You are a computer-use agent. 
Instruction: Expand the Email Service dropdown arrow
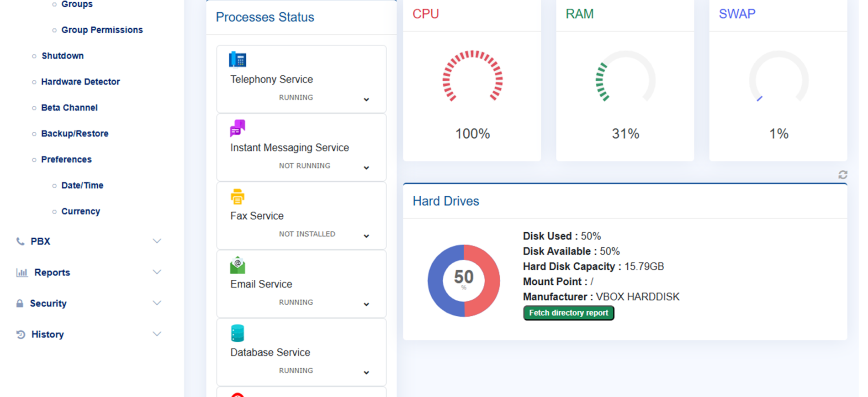(366, 304)
